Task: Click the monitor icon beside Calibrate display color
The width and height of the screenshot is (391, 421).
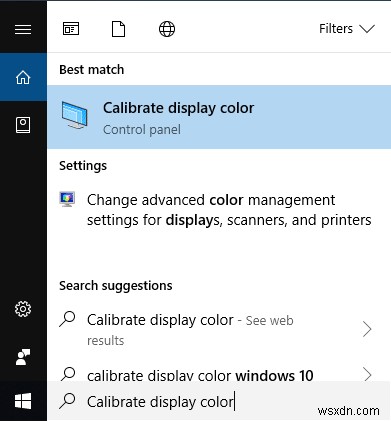Action: point(75,115)
